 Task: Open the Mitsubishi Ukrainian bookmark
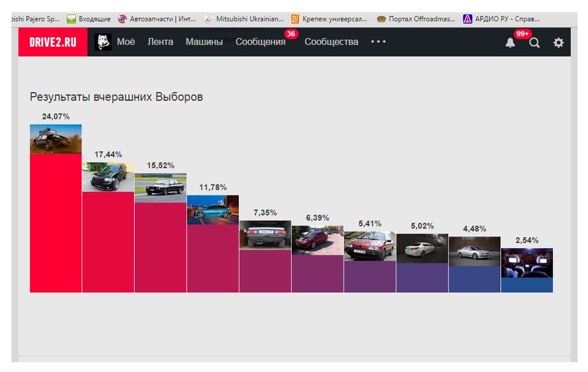click(249, 19)
